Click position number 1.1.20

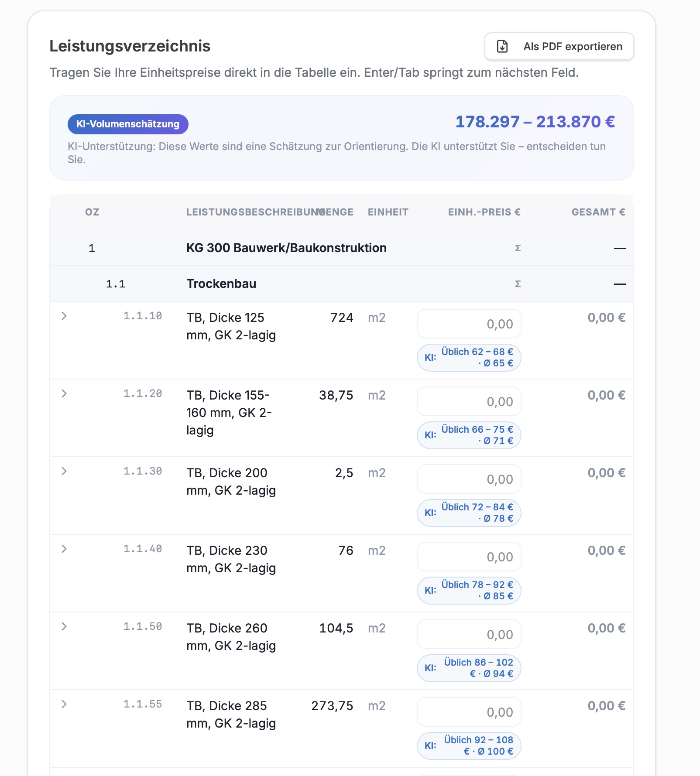[x=143, y=393]
